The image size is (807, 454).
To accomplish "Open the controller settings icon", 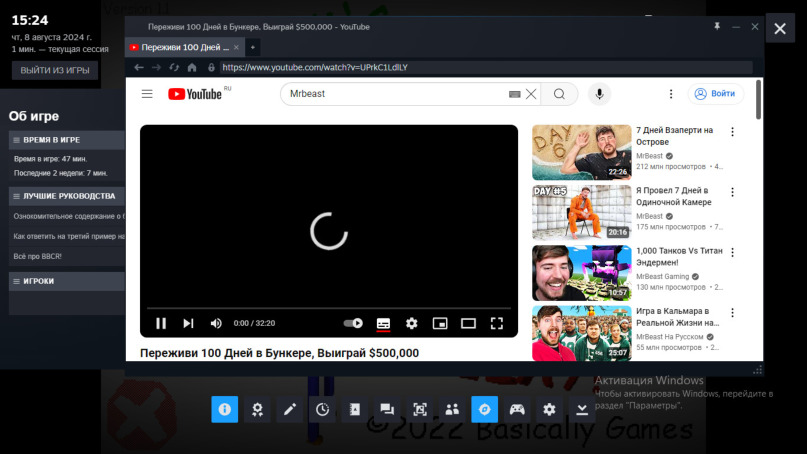I will (517, 409).
